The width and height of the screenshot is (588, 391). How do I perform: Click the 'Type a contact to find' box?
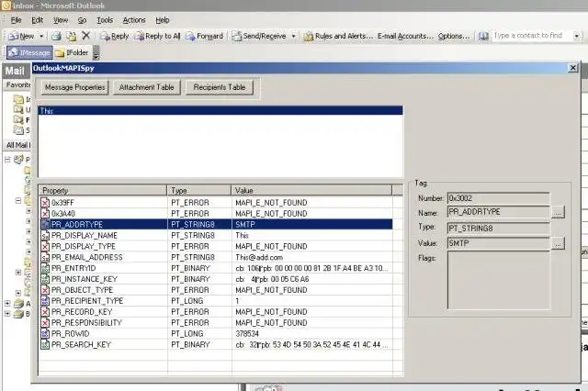[532, 36]
